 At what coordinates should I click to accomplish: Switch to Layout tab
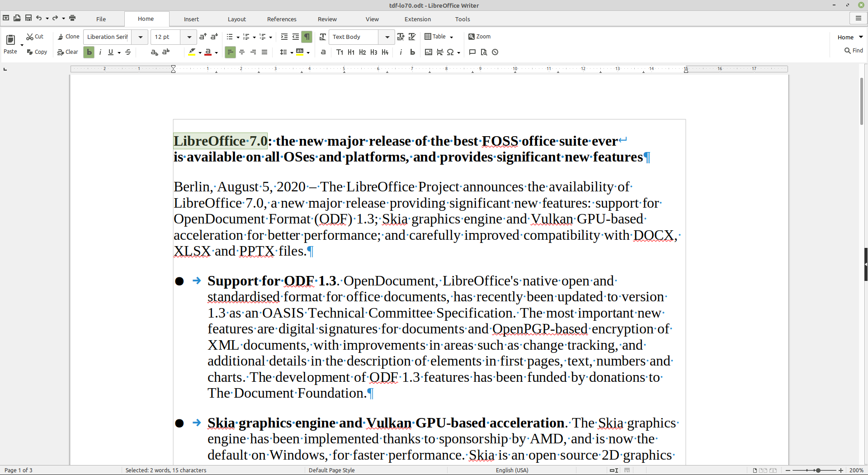[x=237, y=19]
